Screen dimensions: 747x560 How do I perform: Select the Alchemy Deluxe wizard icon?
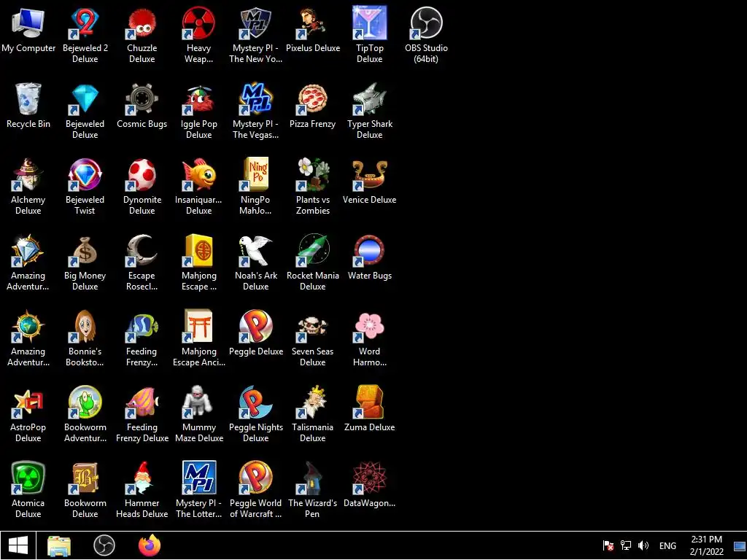click(28, 174)
